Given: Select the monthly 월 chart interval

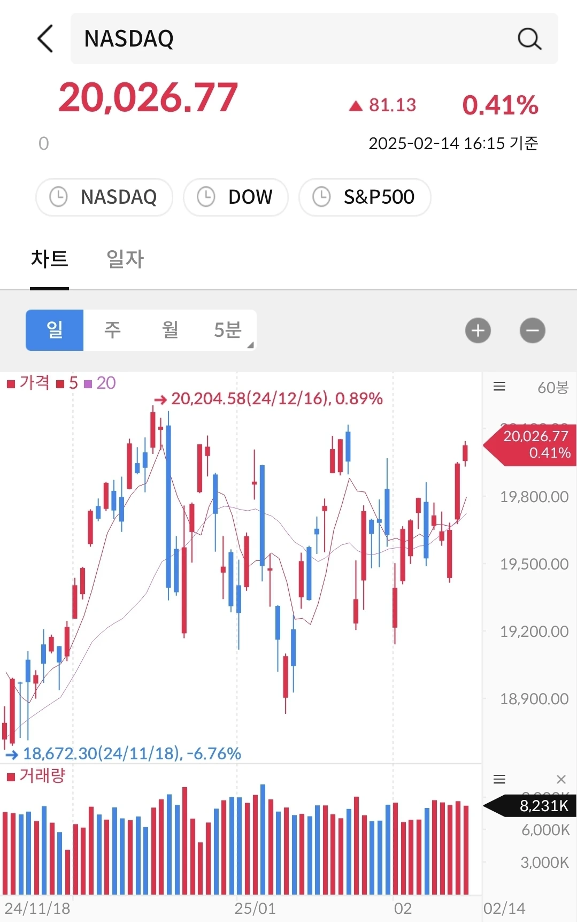Looking at the screenshot, I should pyautogui.click(x=170, y=330).
